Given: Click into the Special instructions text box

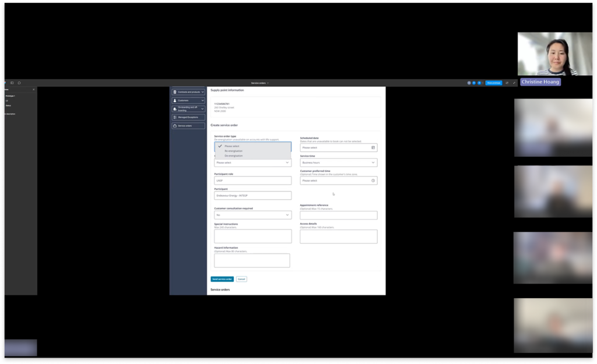Looking at the screenshot, I should point(252,236).
